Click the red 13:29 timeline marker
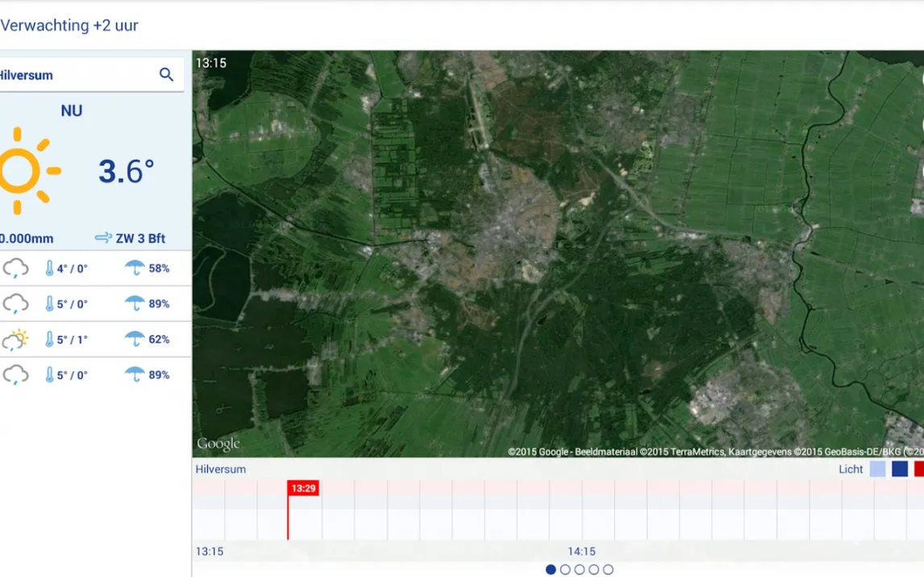Screen dimensions: 924x577 click(x=303, y=488)
